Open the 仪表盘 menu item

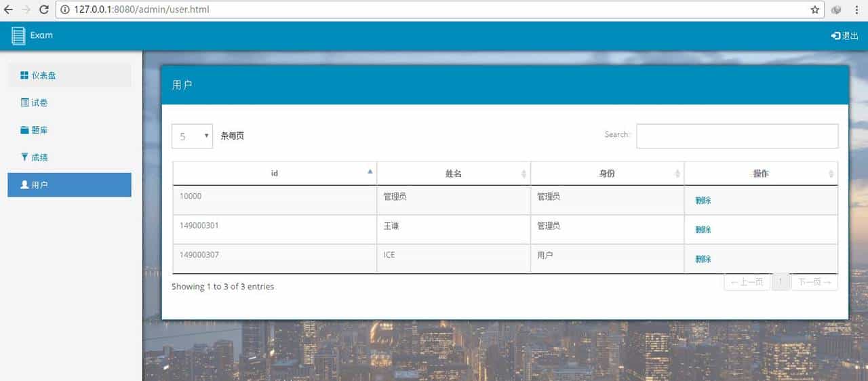pos(69,75)
